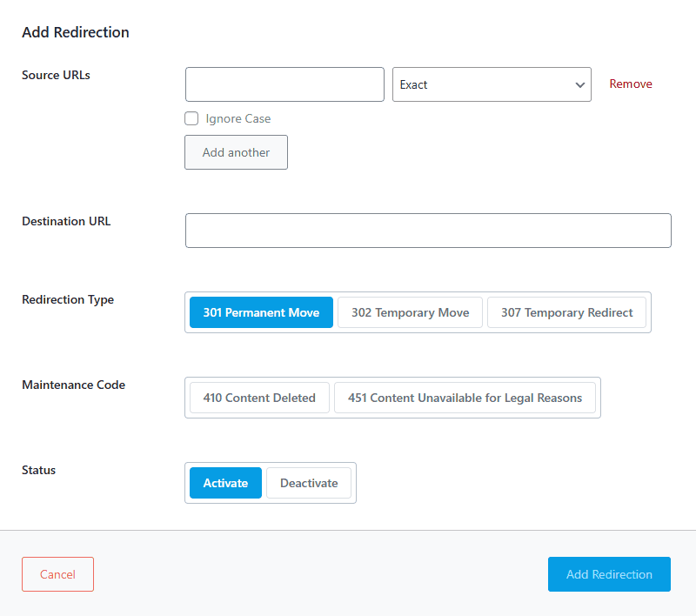Screen dimensions: 696x616
Task: Choose 302 Temporary Move option
Action: [410, 312]
